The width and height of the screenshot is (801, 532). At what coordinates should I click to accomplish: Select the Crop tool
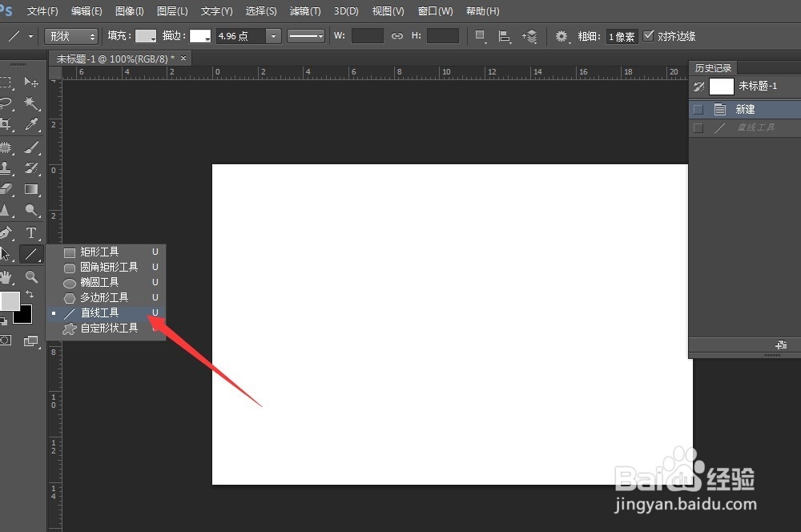(6, 124)
